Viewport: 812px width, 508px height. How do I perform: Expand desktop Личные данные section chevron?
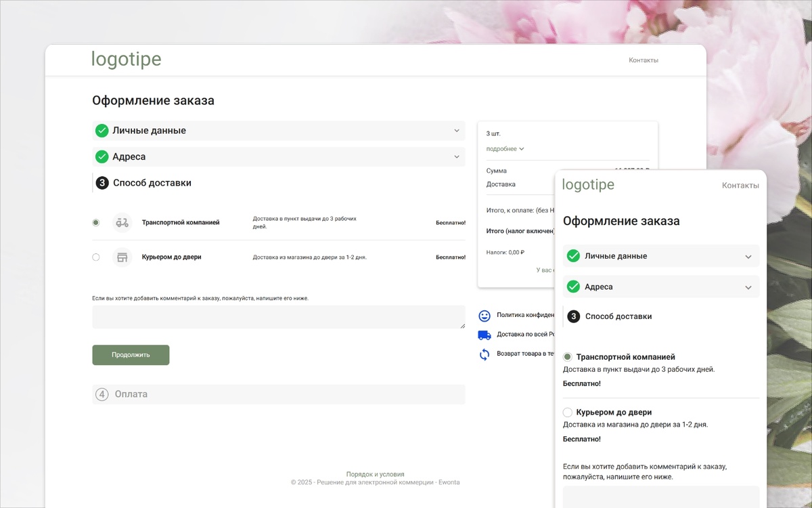[x=457, y=131]
